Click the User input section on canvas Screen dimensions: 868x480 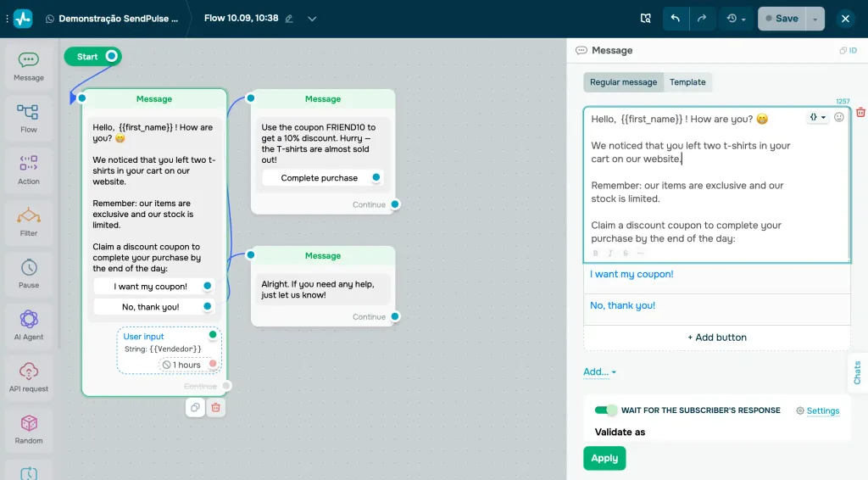[x=169, y=350]
